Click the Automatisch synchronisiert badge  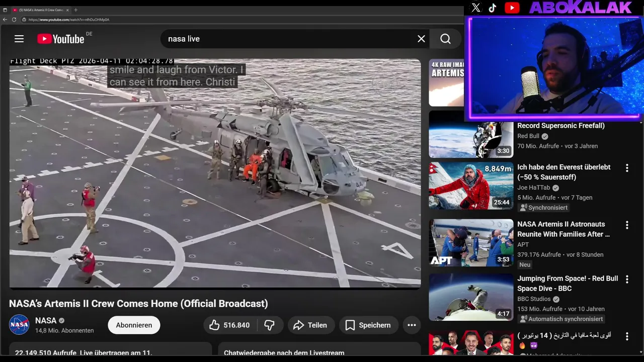[561, 319]
